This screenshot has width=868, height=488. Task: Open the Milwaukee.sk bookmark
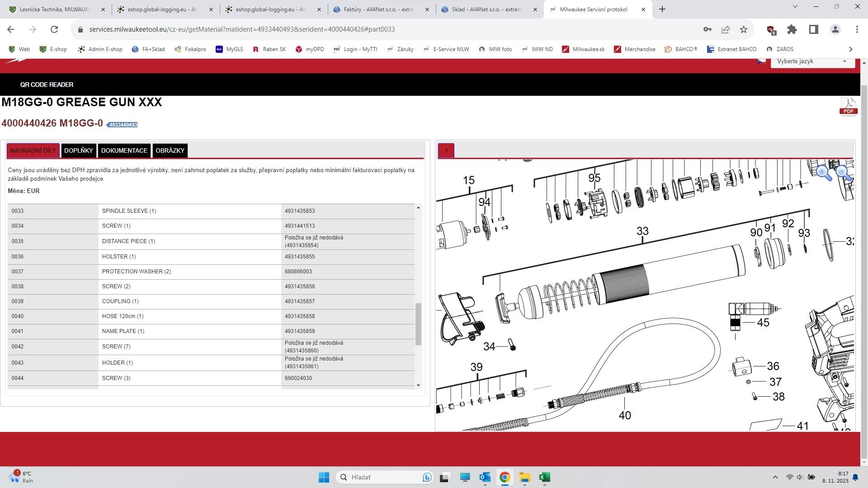pyautogui.click(x=583, y=49)
